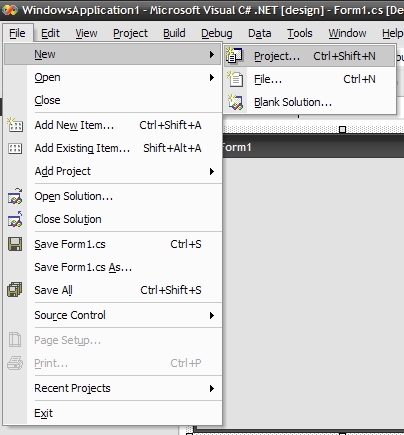Click the Open Solution icon
The width and height of the screenshot is (404, 435).
(x=15, y=196)
